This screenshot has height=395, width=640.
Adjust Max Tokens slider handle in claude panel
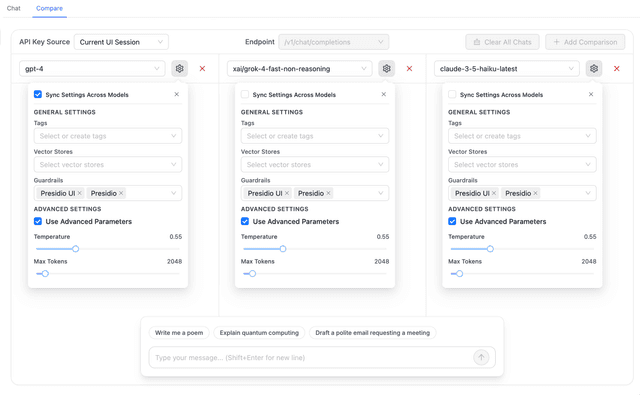click(460, 273)
